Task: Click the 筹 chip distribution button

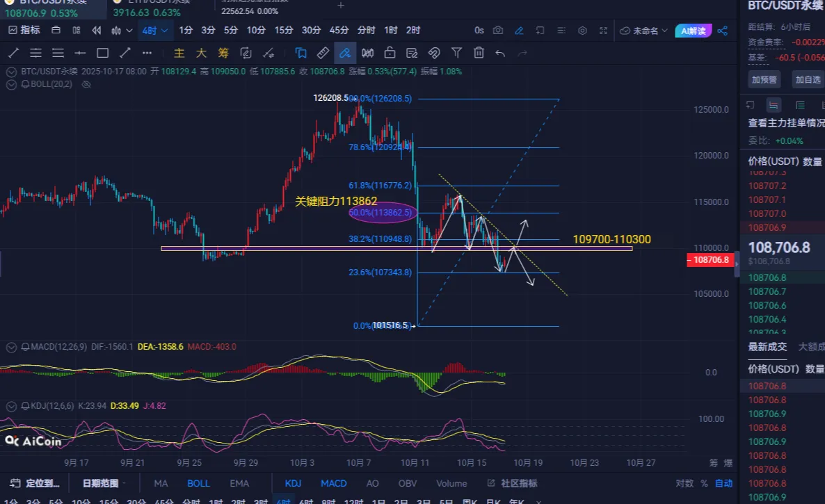Action: 223,53
